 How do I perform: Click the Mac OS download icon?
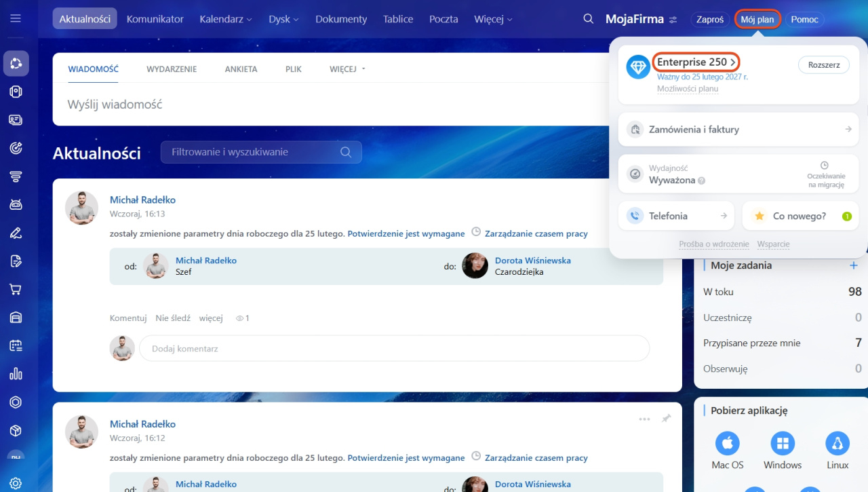tap(728, 444)
